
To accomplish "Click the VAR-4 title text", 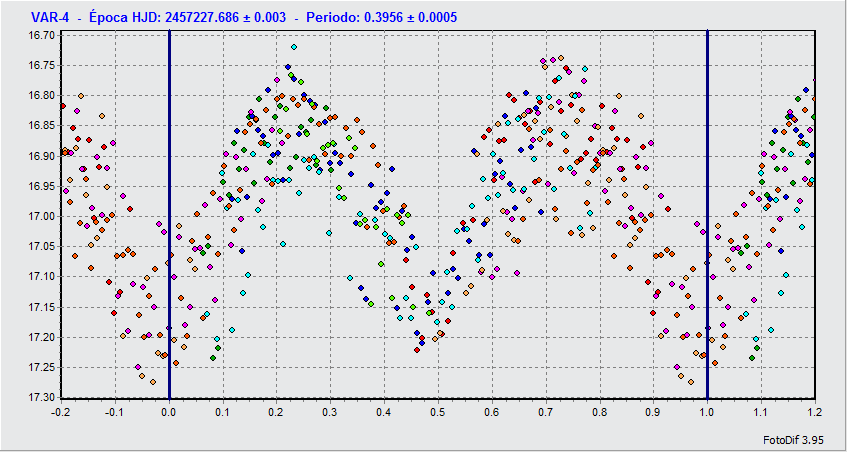I will click(x=51, y=18).
